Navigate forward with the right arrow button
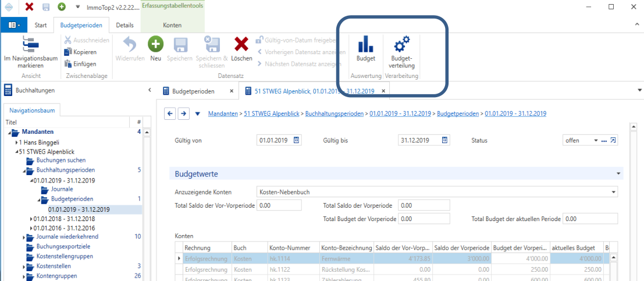 [x=184, y=113]
